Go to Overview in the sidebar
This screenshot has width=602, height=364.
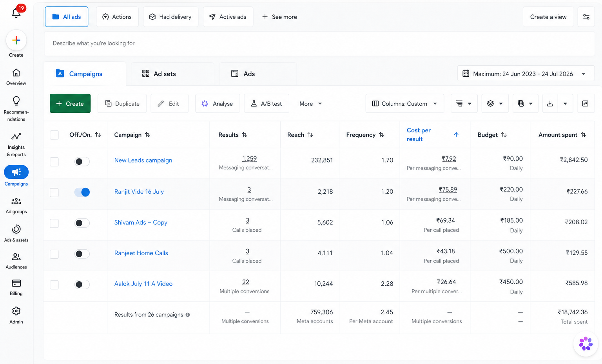16,77
